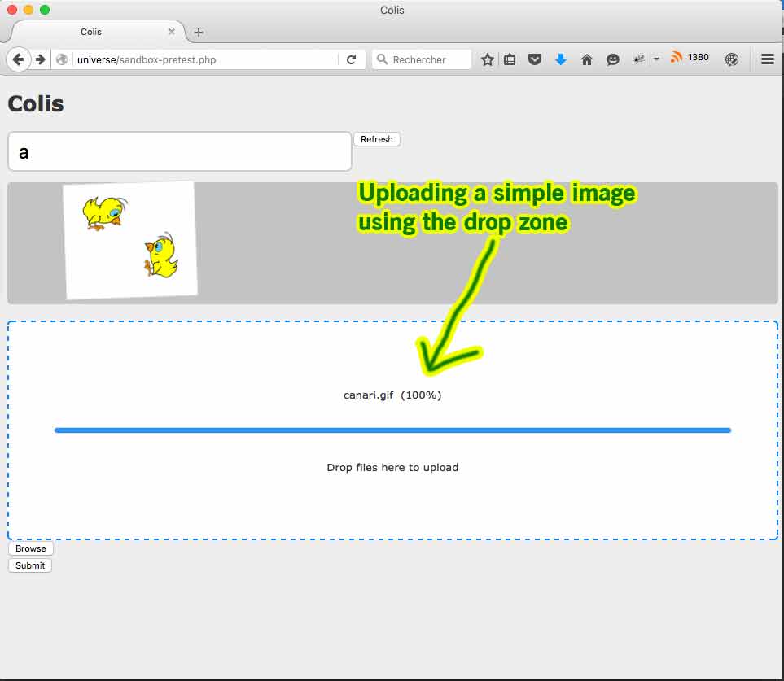Reload the page with the refresh icon

coord(351,59)
